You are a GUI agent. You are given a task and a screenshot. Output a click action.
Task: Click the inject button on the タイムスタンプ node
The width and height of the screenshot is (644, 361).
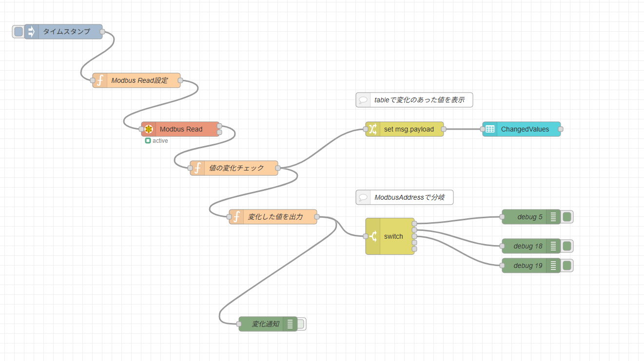coord(19,32)
